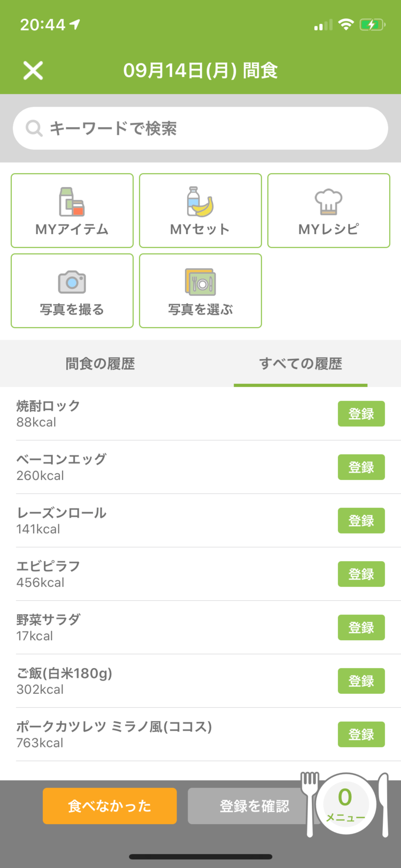Open MYアイテム with the bottle icon
The image size is (401, 868).
[72, 211]
